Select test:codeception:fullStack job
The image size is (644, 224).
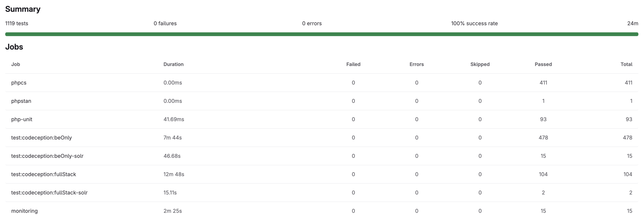[44, 174]
